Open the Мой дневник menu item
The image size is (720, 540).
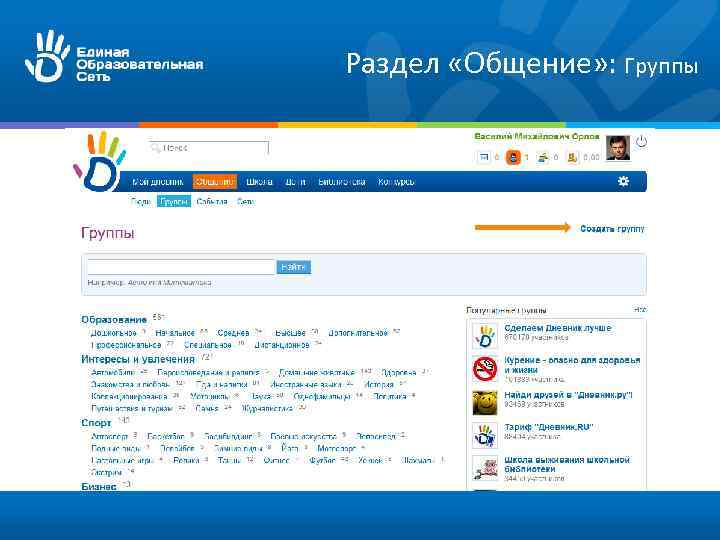tap(158, 182)
